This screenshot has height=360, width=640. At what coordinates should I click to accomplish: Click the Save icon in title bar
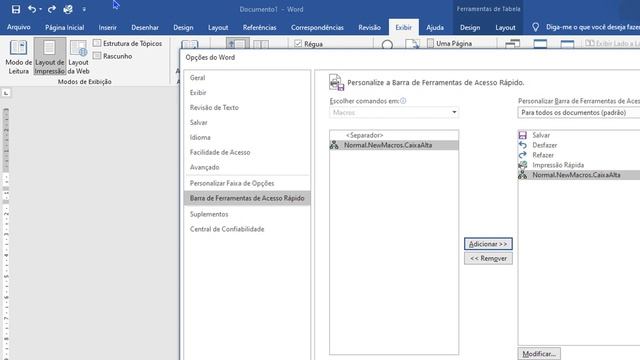point(16,9)
